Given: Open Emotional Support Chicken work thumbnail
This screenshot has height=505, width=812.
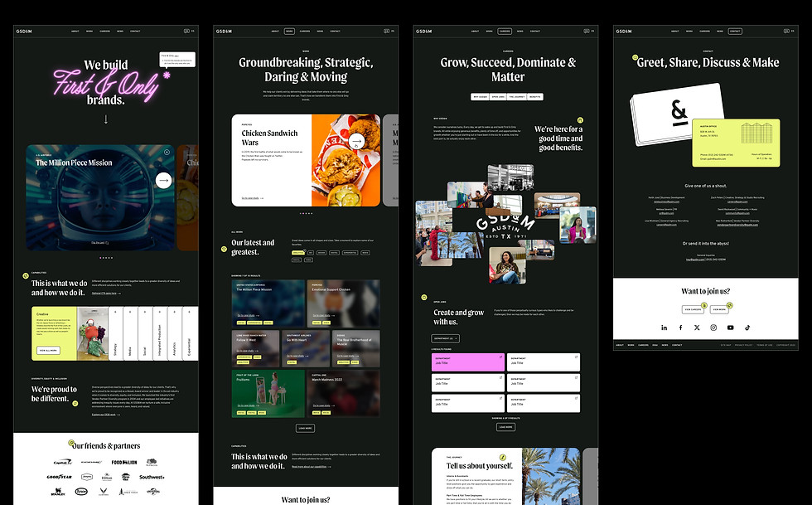Looking at the screenshot, I should click(343, 303).
